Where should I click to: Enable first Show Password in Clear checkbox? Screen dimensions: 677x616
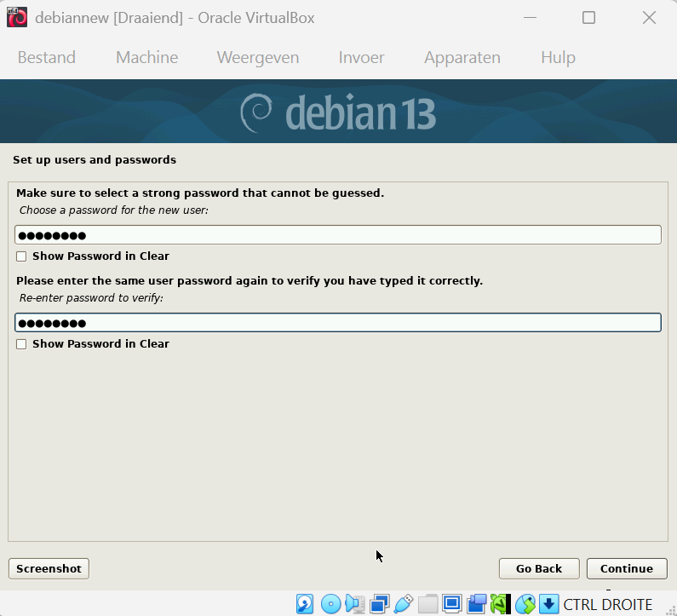(21, 256)
